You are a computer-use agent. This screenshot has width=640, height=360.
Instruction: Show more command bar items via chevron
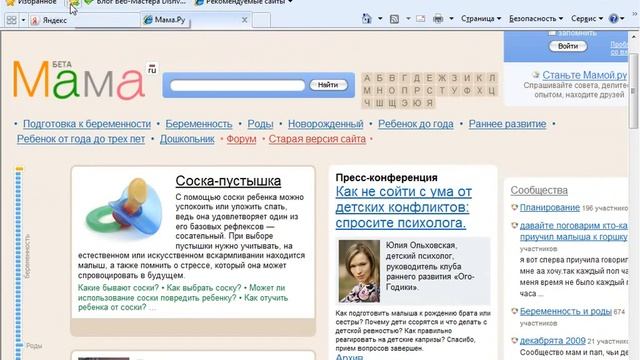coord(635,14)
